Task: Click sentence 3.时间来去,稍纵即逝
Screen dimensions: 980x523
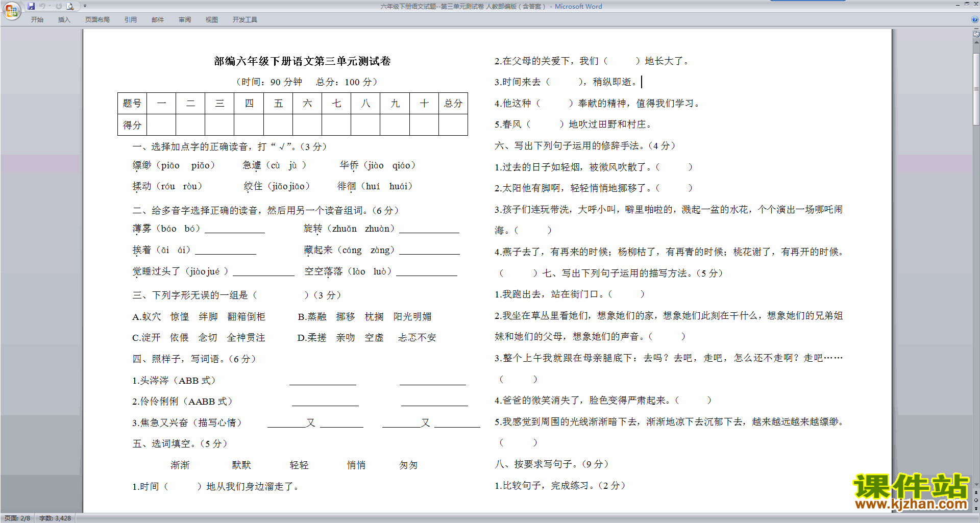Action: click(566, 82)
